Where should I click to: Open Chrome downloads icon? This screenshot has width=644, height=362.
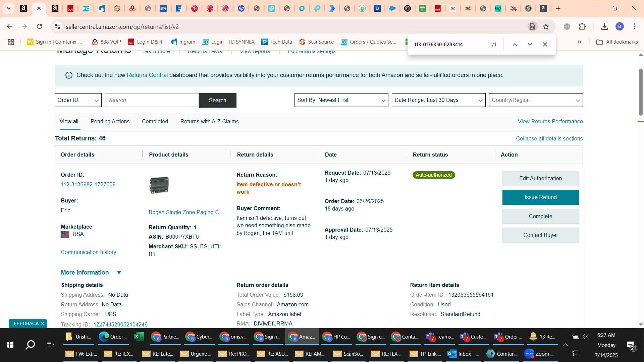point(604,26)
